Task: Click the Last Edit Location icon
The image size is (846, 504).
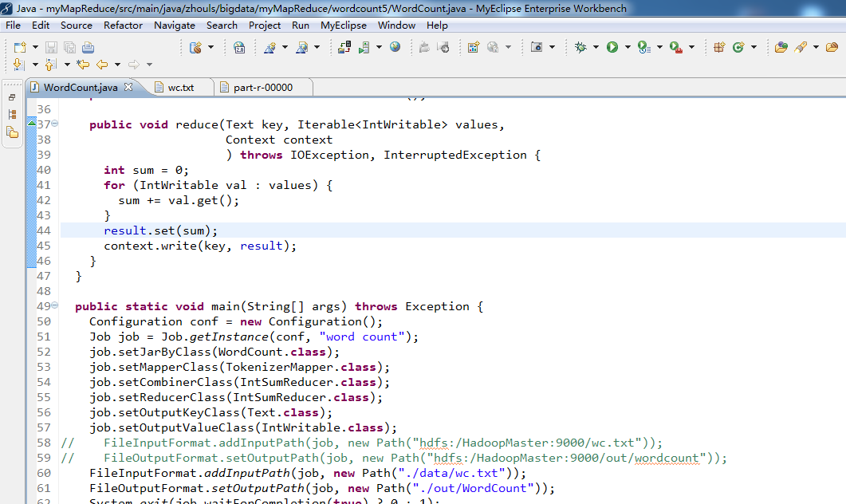Action: click(x=83, y=65)
